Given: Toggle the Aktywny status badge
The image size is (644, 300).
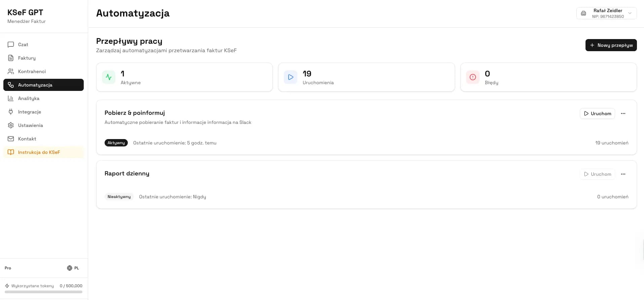Looking at the screenshot, I should [116, 143].
